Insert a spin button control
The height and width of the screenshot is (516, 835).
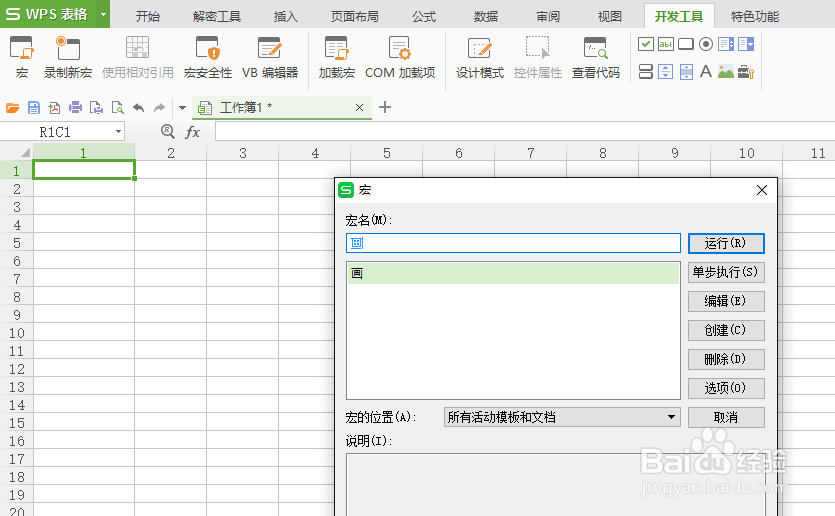point(666,71)
